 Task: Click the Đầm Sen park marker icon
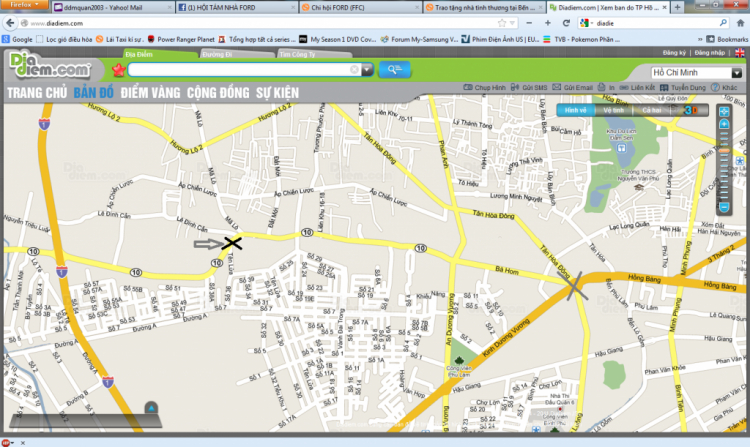click(x=621, y=148)
